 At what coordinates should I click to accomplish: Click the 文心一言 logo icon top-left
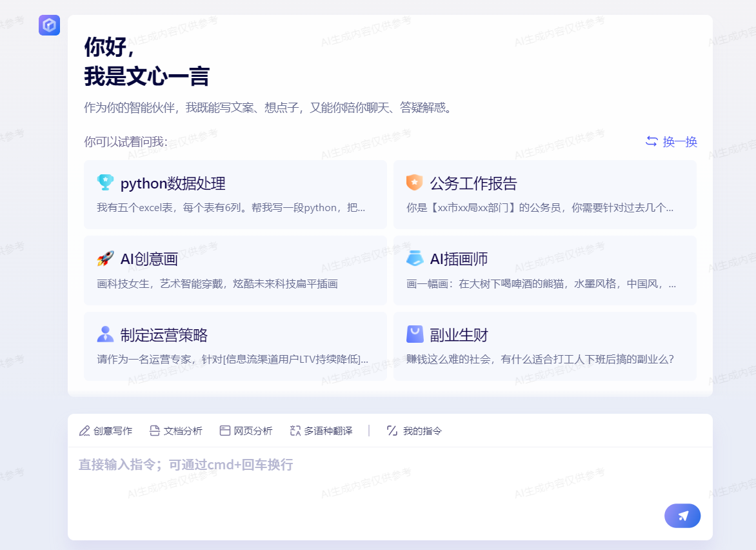[49, 25]
